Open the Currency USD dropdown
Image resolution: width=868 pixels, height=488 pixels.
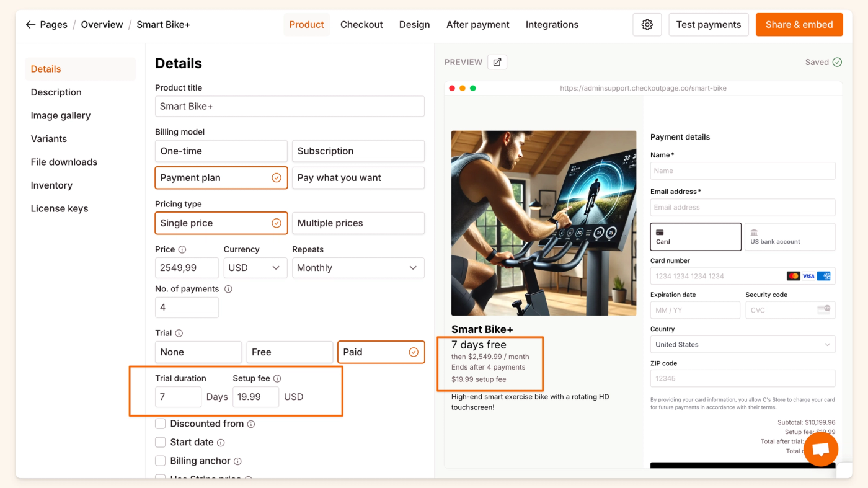point(255,268)
